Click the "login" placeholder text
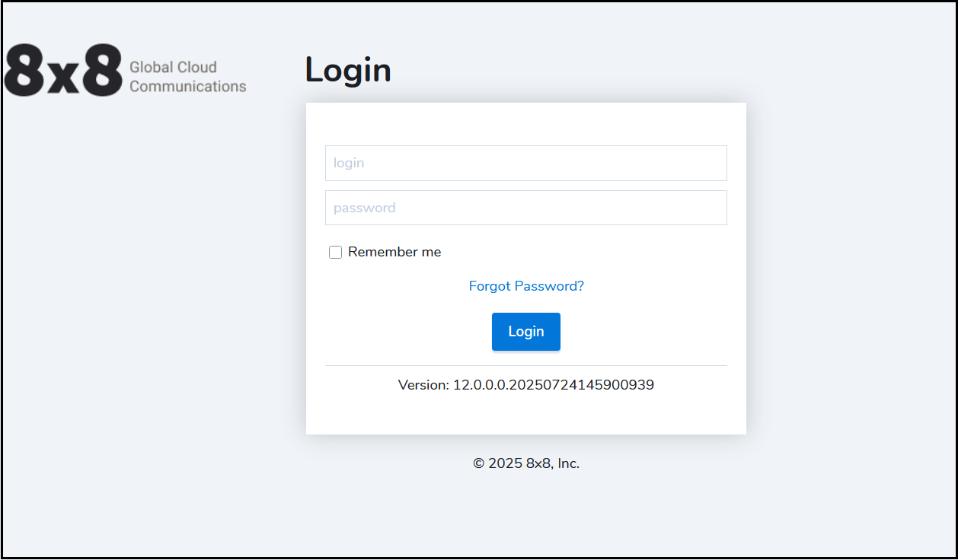This screenshot has width=958, height=560. point(349,163)
